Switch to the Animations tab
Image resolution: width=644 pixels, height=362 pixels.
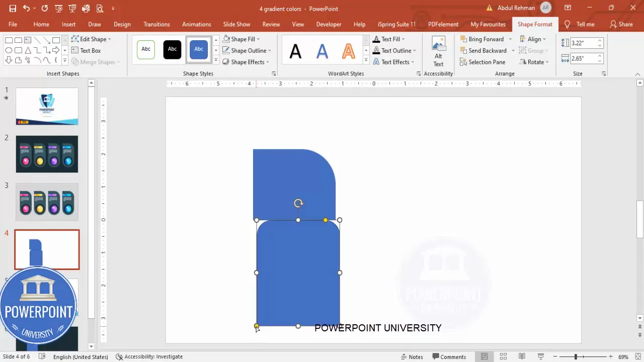click(197, 24)
